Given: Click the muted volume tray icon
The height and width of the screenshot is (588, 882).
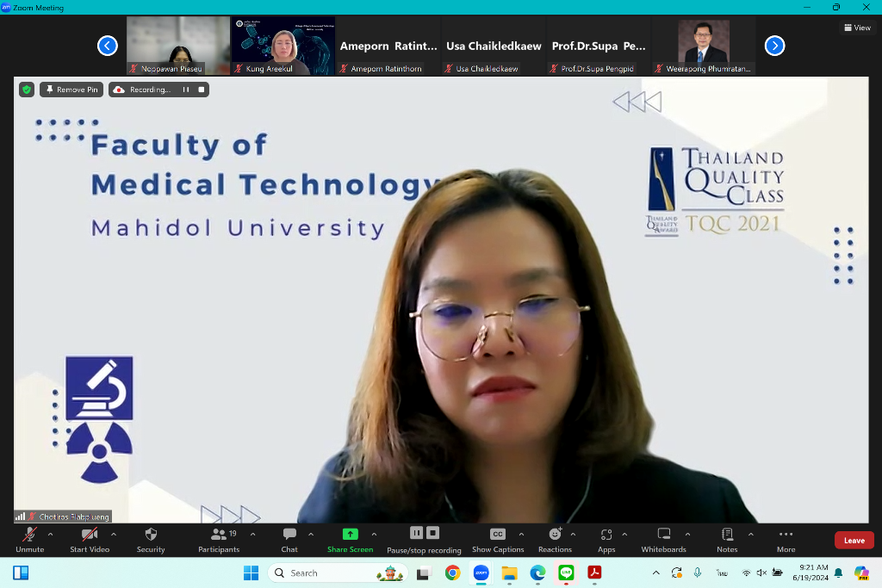Looking at the screenshot, I should coord(761,573).
